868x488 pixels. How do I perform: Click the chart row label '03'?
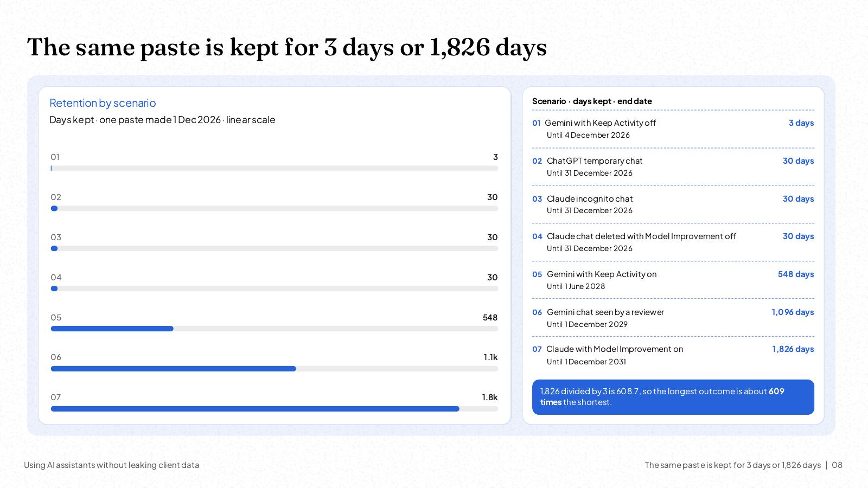point(56,237)
